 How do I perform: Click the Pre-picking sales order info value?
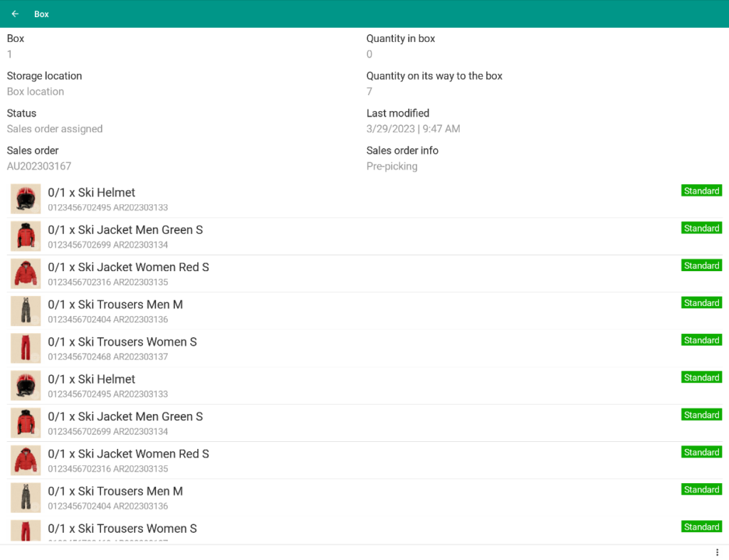tap(392, 167)
